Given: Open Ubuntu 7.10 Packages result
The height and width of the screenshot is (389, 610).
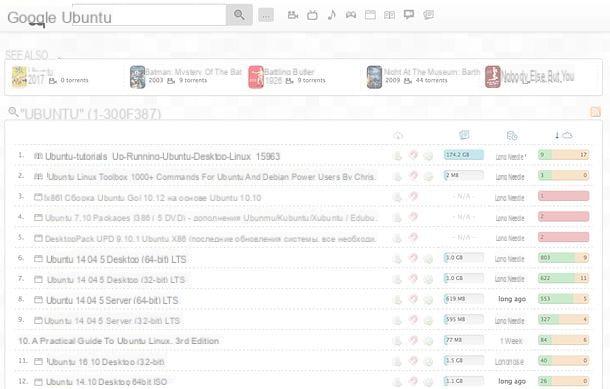Looking at the screenshot, I should (x=210, y=218).
